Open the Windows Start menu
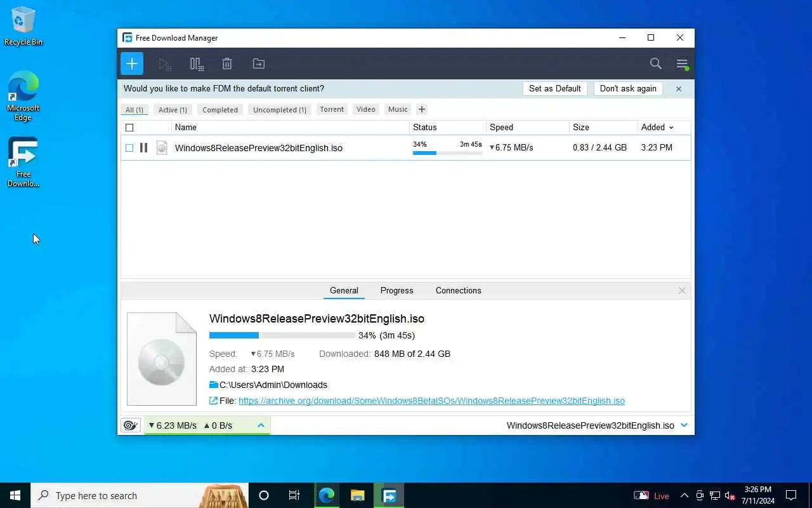This screenshot has width=812, height=508. pyautogui.click(x=15, y=495)
